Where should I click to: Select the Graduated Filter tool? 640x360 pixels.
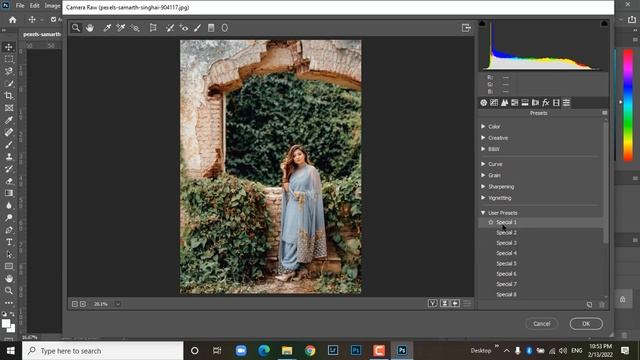pyautogui.click(x=211, y=28)
